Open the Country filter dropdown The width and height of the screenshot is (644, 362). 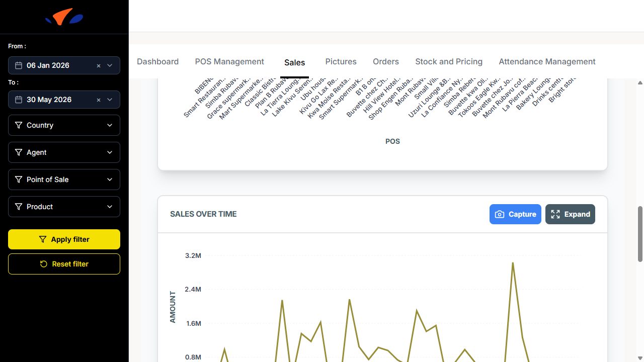click(64, 125)
